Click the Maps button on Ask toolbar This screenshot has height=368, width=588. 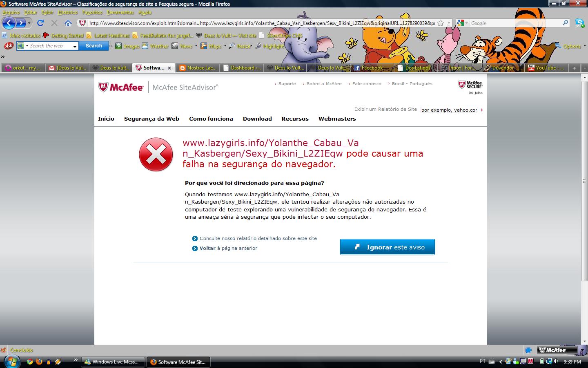pyautogui.click(x=211, y=46)
